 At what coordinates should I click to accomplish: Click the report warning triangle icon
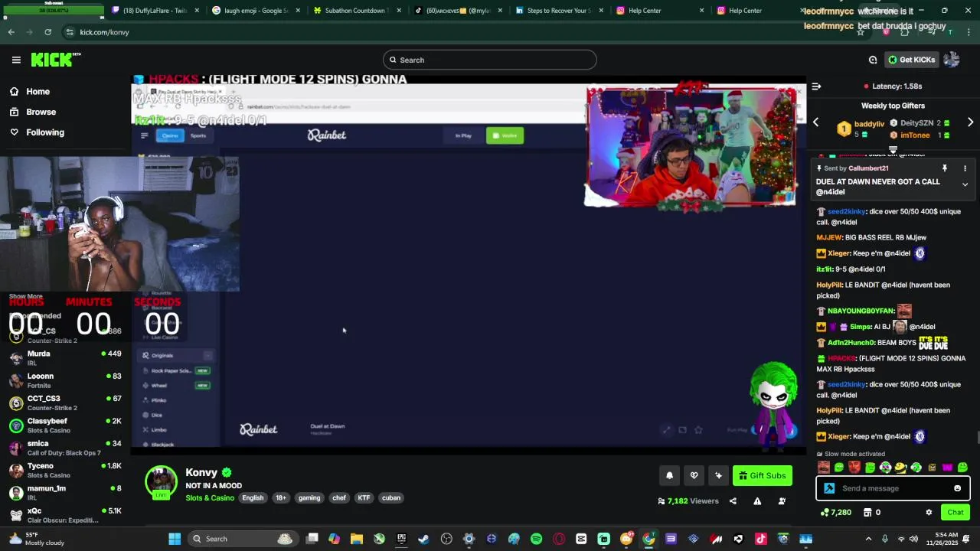(757, 501)
